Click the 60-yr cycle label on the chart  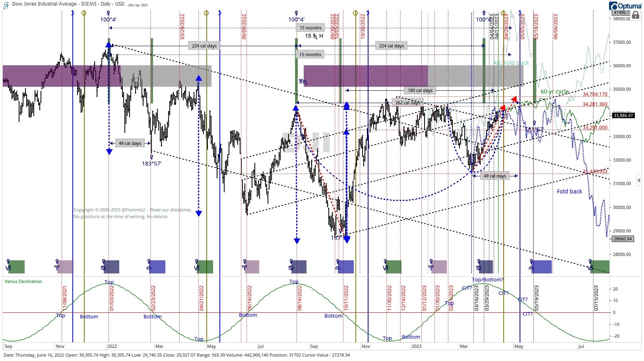coord(554,92)
